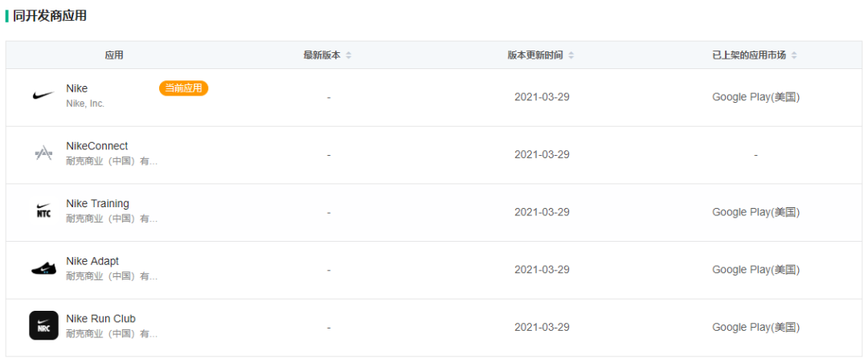Sort by 最新版本 column arrows
This screenshot has height=363, width=868.
coord(348,55)
